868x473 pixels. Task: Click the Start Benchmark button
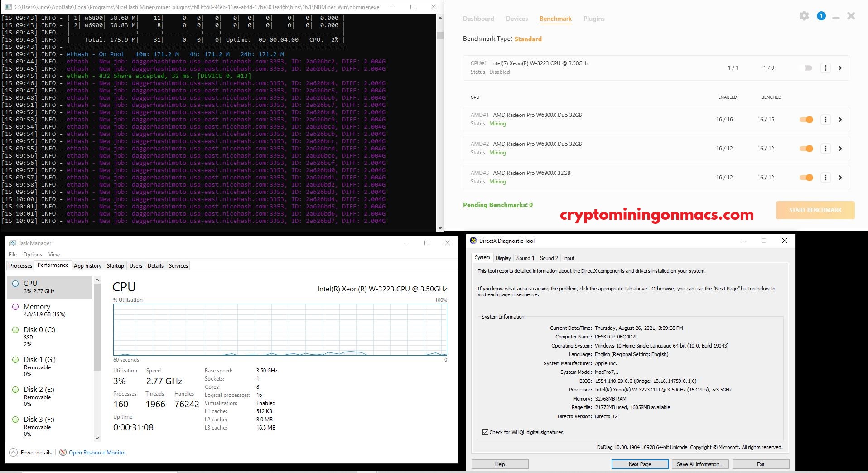tap(815, 210)
